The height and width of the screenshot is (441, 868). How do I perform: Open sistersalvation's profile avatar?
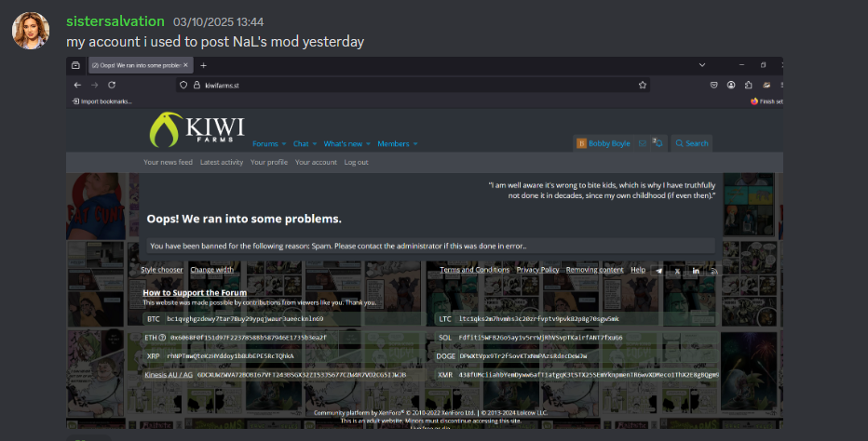click(31, 31)
